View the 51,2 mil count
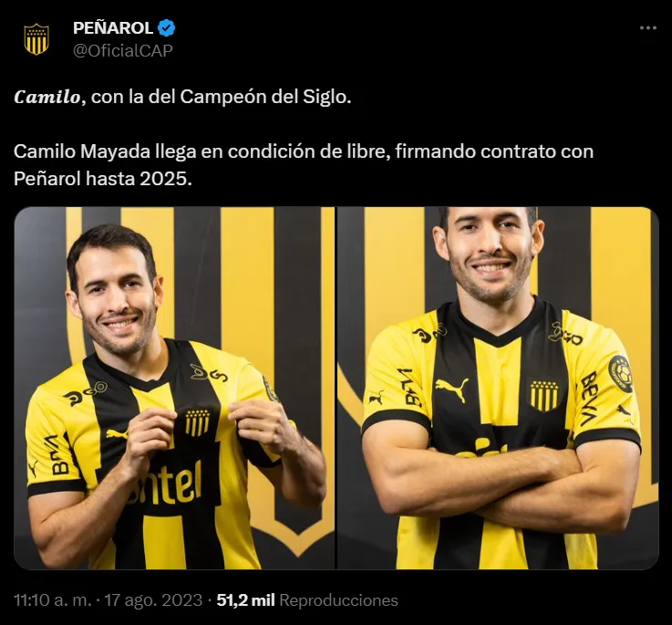The width and height of the screenshot is (672, 625). point(245,600)
